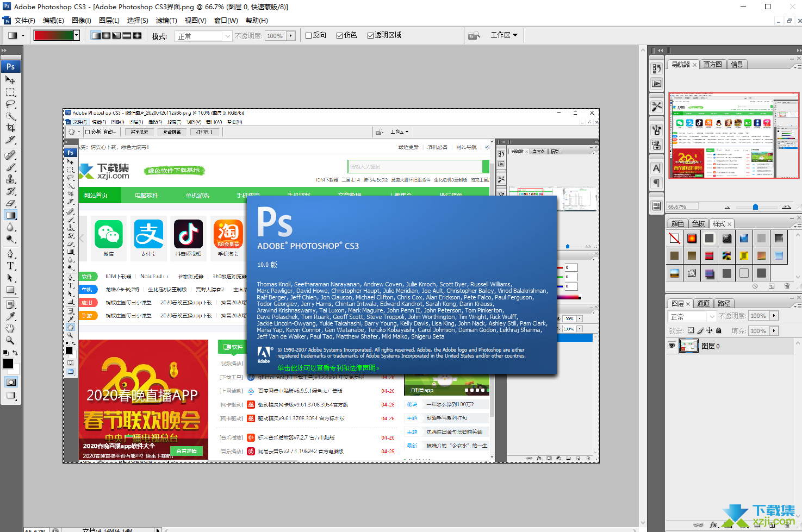
Task: Select linear gradient type button
Action: 96,35
